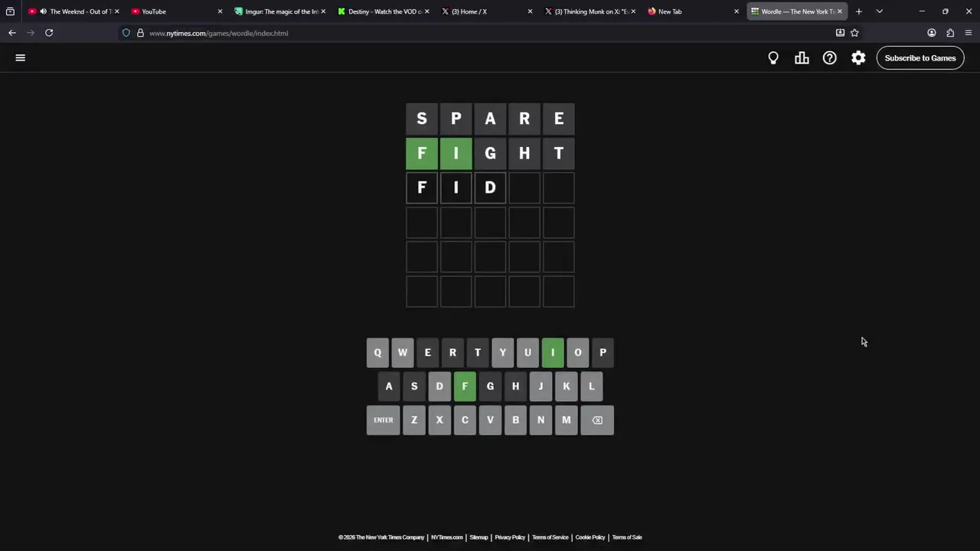
Task: Click the ENTER key on Wordle keyboard
Action: coord(384,420)
